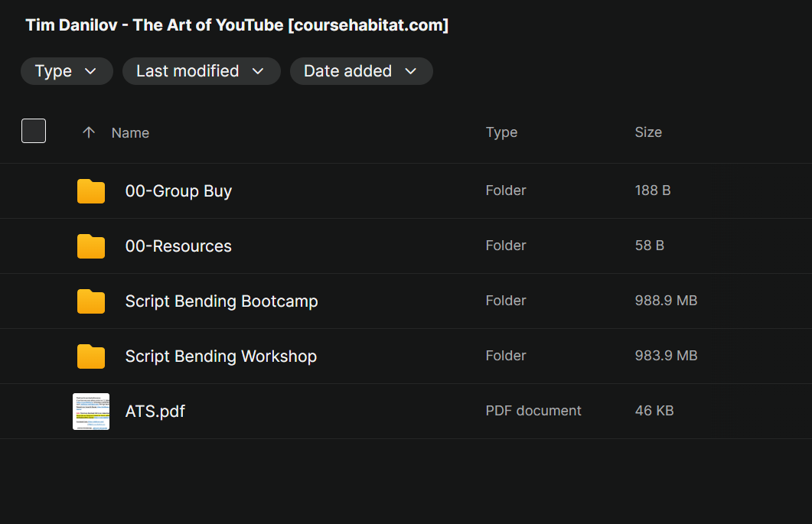Open the Script Bending Workshop name link
The height and width of the screenshot is (524, 812).
[221, 356]
